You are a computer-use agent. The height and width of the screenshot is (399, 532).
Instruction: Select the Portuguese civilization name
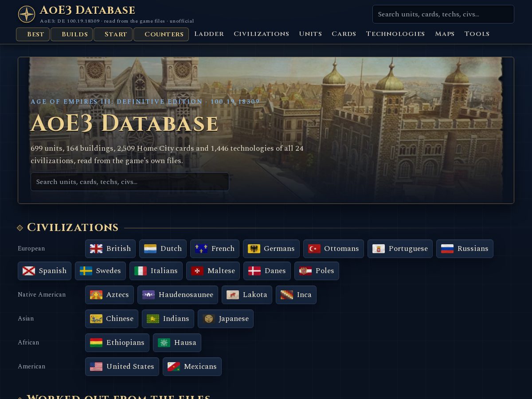click(408, 249)
